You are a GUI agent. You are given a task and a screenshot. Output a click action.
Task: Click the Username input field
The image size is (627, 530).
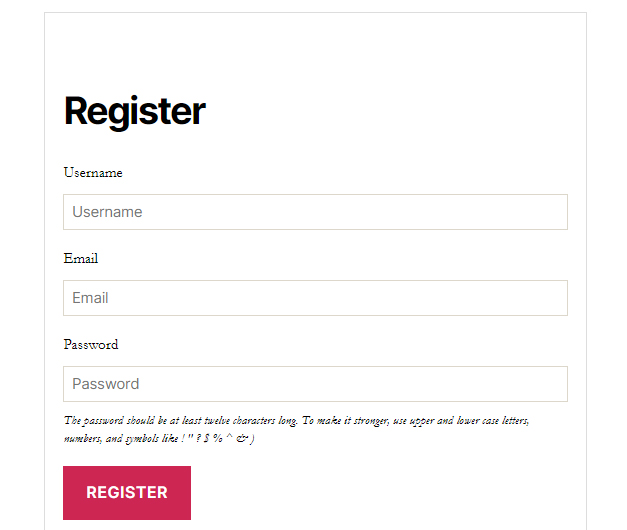click(315, 212)
